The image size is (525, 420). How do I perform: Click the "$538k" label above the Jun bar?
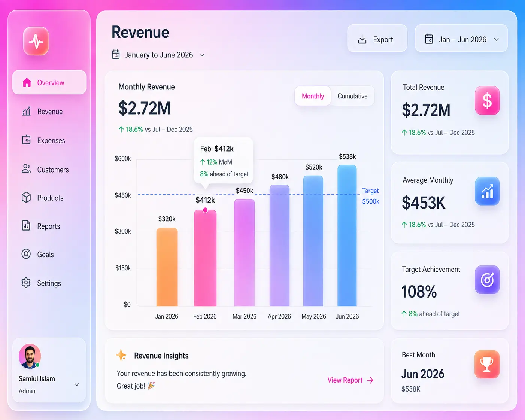[x=348, y=156]
